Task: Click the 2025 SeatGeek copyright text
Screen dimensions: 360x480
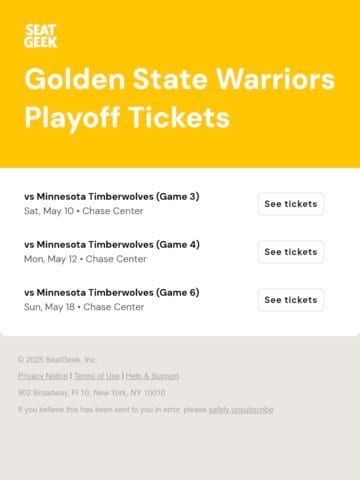Action: 57,359
